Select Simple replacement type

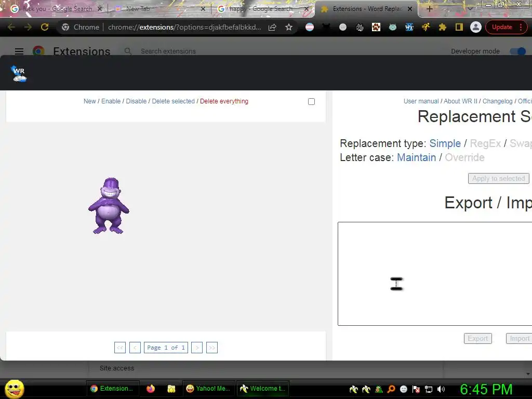[x=445, y=143]
